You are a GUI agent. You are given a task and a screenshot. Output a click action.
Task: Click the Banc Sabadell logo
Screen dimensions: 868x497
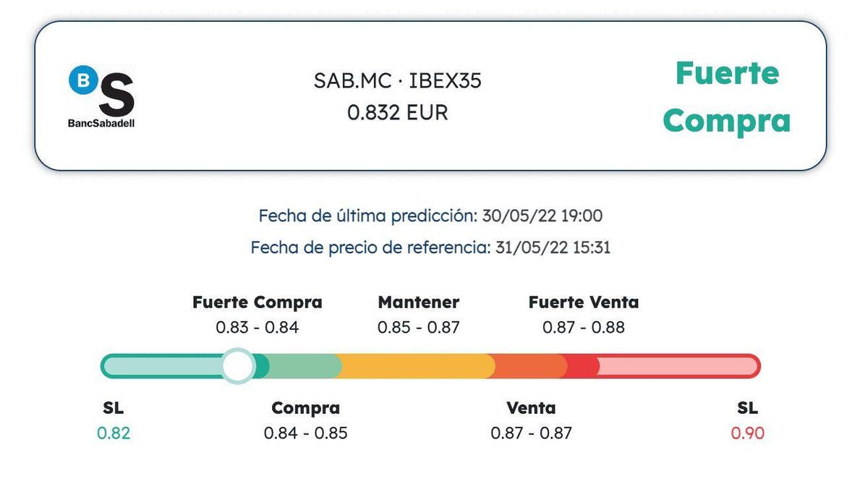tap(102, 97)
